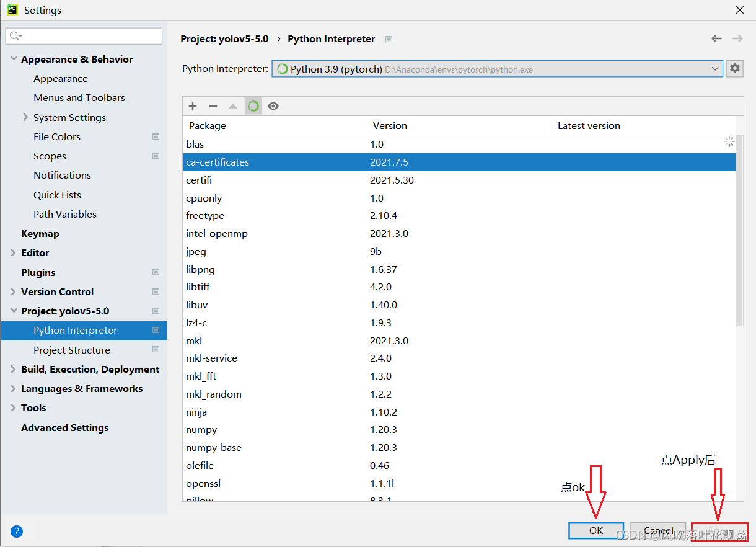Image resolution: width=756 pixels, height=547 pixels.
Task: Expand the System Settings node
Action: pos(25,117)
